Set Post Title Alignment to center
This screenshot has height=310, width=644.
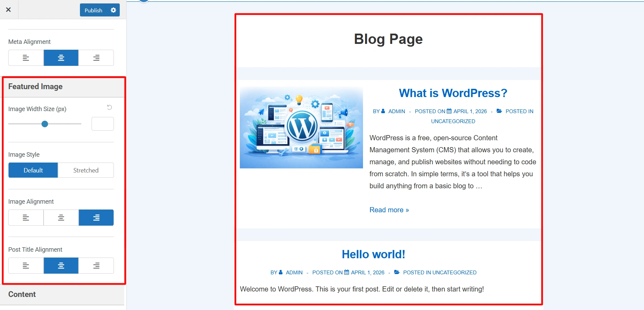pyautogui.click(x=61, y=266)
